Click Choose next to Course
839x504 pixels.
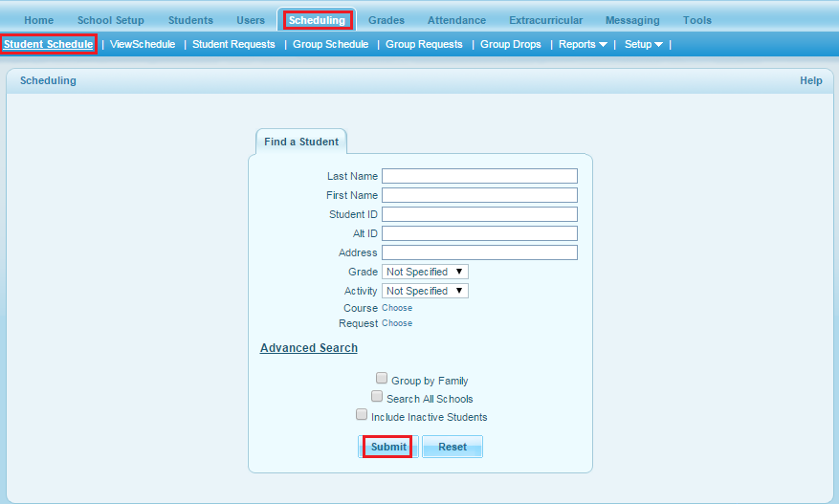click(x=397, y=308)
